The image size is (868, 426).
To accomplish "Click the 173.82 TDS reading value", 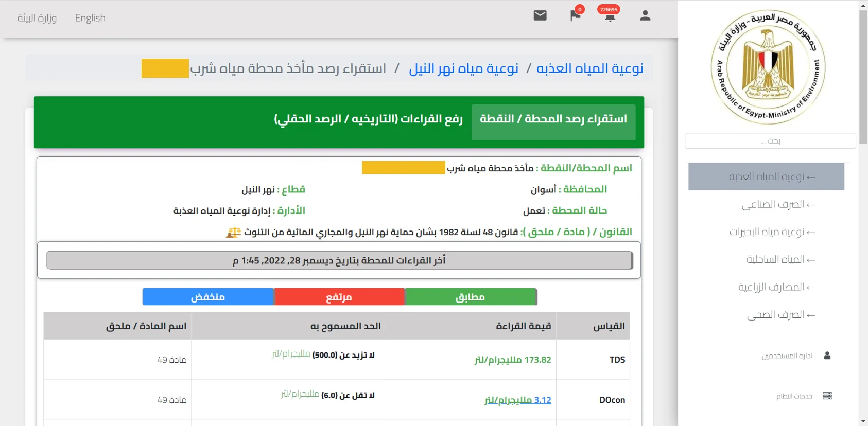I will point(513,360).
